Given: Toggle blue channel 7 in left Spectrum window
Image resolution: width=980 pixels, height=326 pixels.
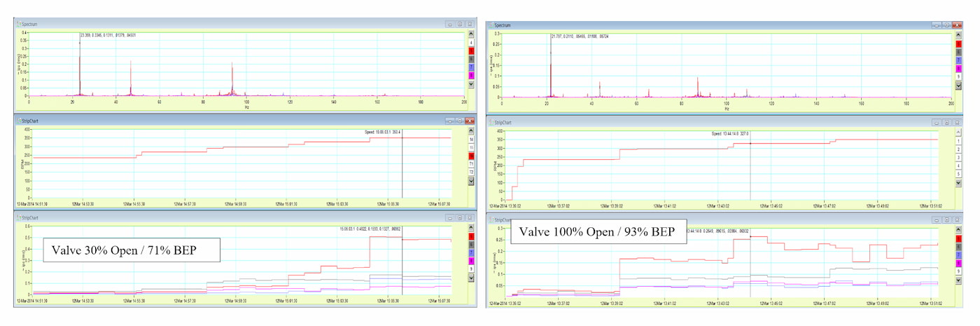Looking at the screenshot, I should click(471, 67).
